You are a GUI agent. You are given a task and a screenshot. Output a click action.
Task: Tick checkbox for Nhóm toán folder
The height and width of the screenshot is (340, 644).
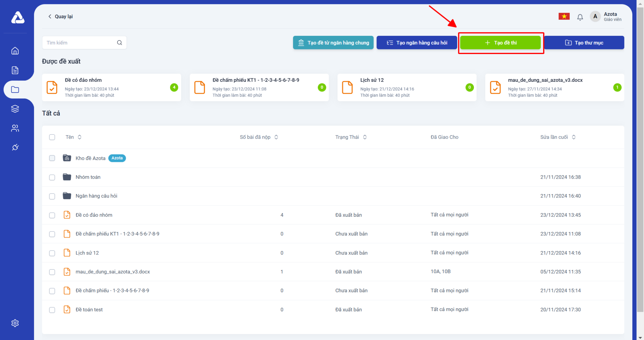[52, 177]
